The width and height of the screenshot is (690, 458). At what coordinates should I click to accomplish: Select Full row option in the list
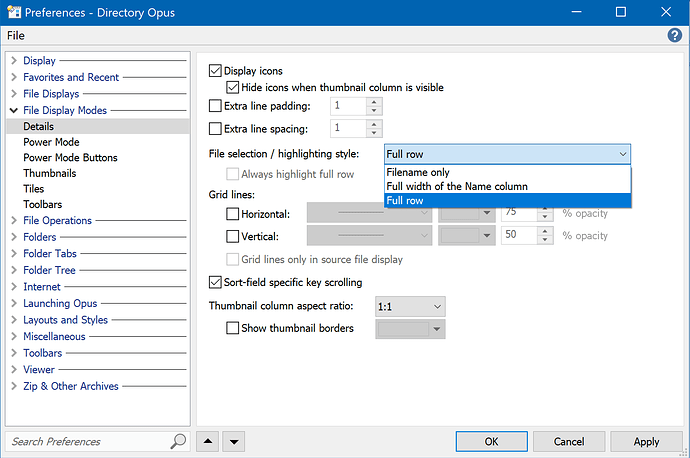(507, 200)
